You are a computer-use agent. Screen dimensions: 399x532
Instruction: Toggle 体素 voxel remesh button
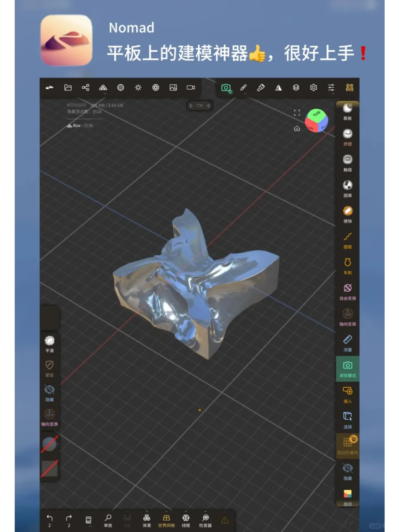point(147,521)
